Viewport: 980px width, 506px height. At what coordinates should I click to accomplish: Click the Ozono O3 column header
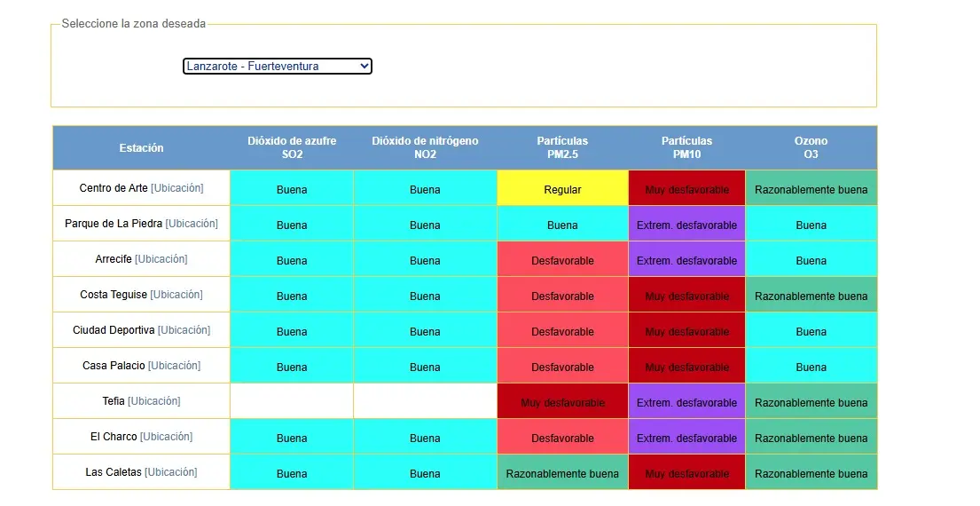coord(811,148)
